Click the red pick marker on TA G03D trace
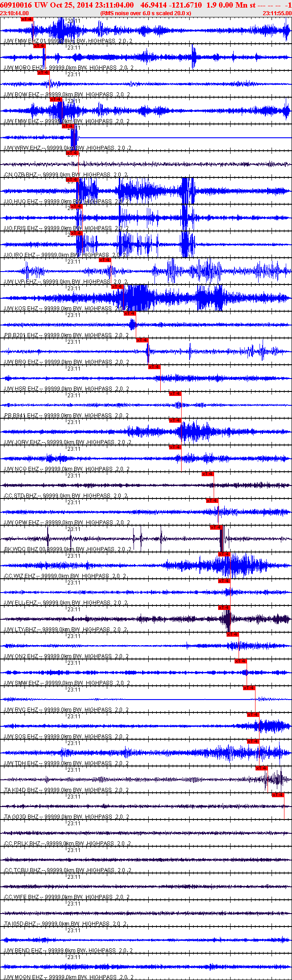292x980 pixels. pos(278,795)
